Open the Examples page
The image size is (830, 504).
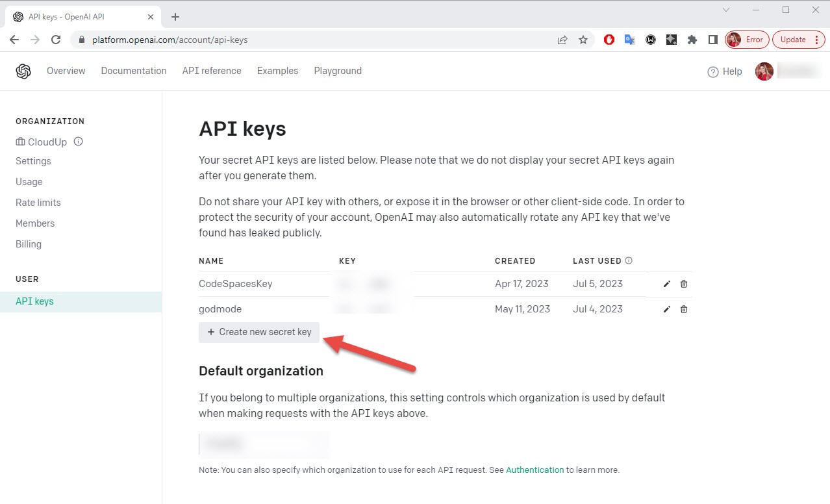tap(277, 71)
